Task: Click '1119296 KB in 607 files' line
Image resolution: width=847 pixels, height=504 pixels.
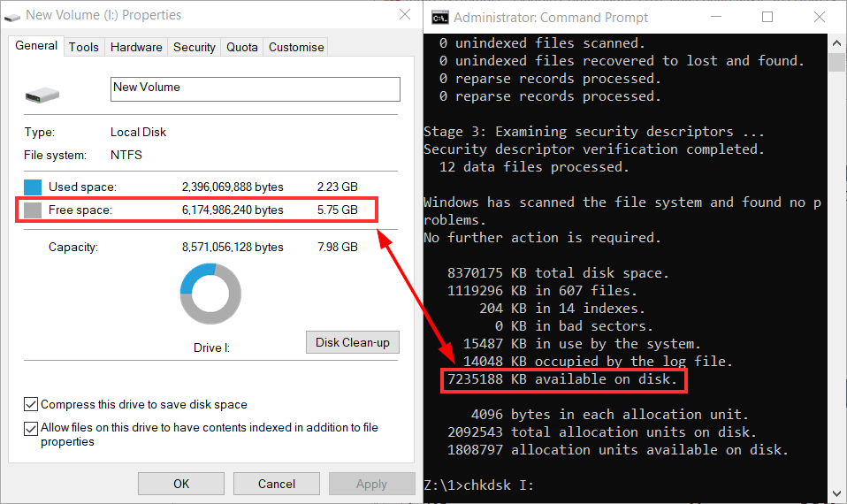Action: coord(542,291)
